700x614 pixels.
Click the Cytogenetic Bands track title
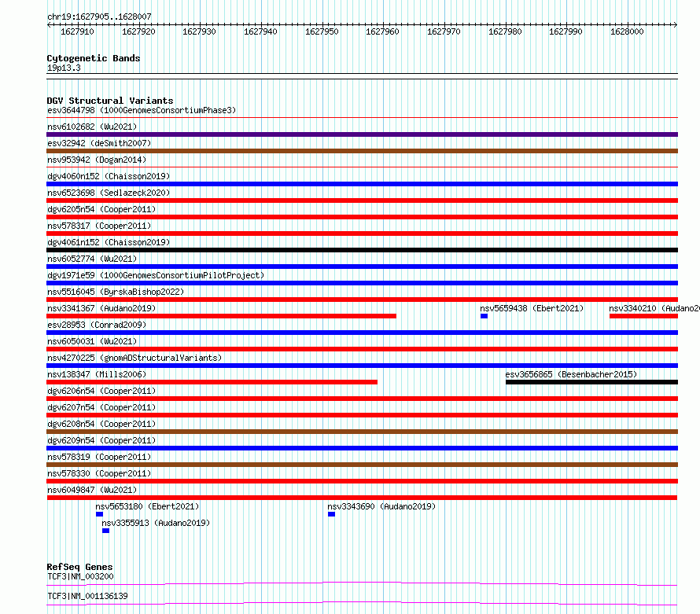pyautogui.click(x=94, y=58)
